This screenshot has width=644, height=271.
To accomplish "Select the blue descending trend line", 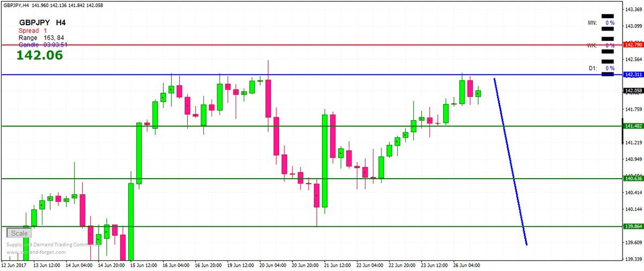I will [x=510, y=162].
